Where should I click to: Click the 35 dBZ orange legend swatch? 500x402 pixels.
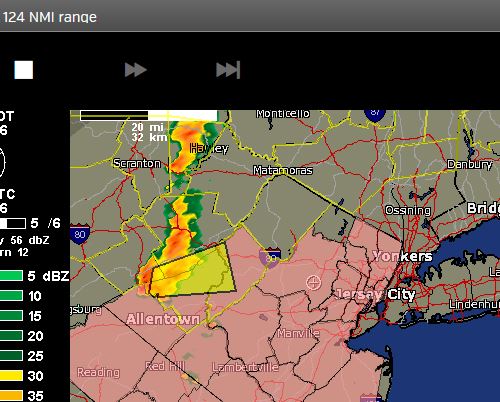pos(11,396)
